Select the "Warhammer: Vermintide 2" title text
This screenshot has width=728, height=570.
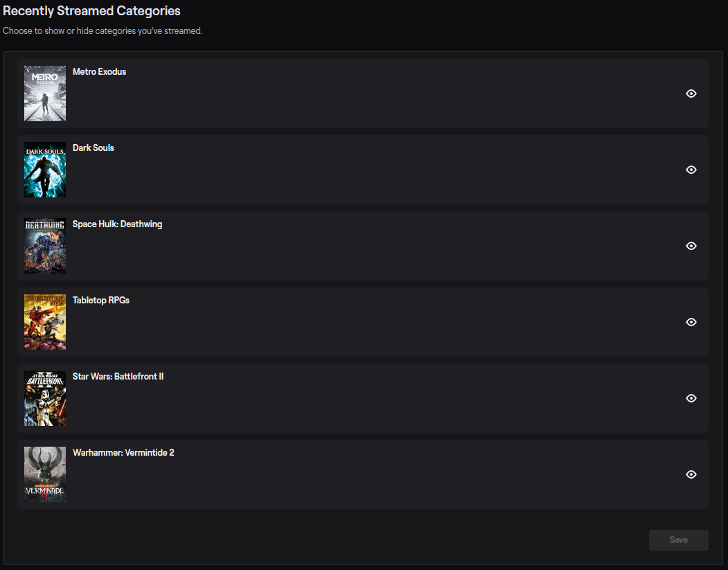(123, 452)
